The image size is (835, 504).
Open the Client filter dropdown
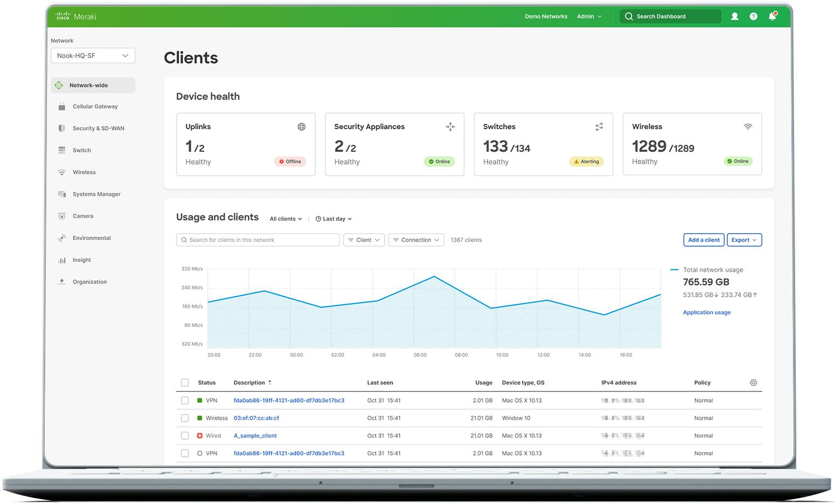[364, 240]
